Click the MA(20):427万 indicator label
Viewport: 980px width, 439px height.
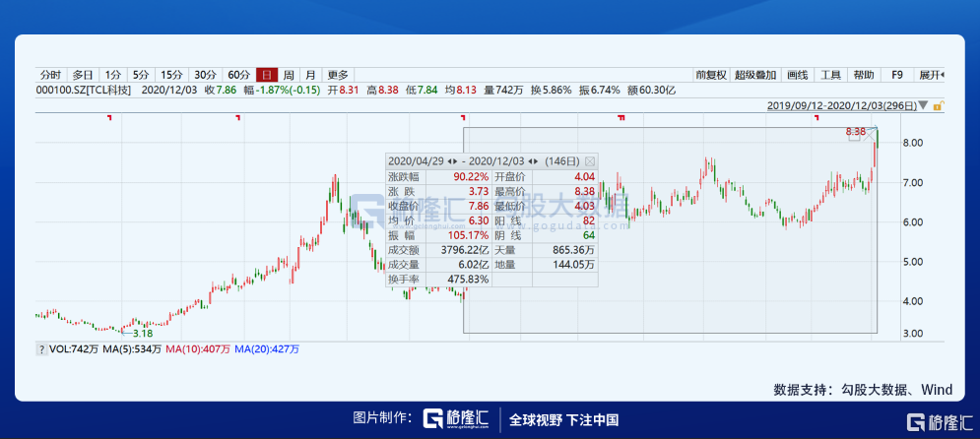267,349
